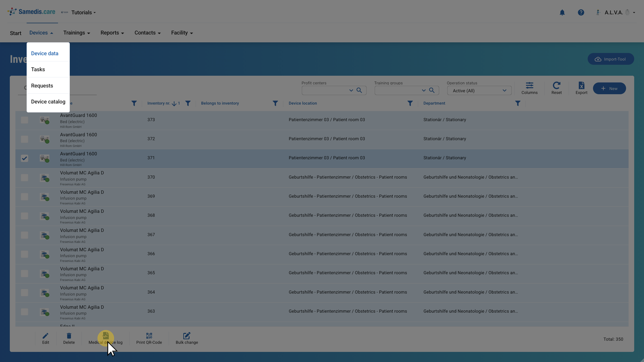
Task: Export the list to Excel
Action: (x=582, y=88)
